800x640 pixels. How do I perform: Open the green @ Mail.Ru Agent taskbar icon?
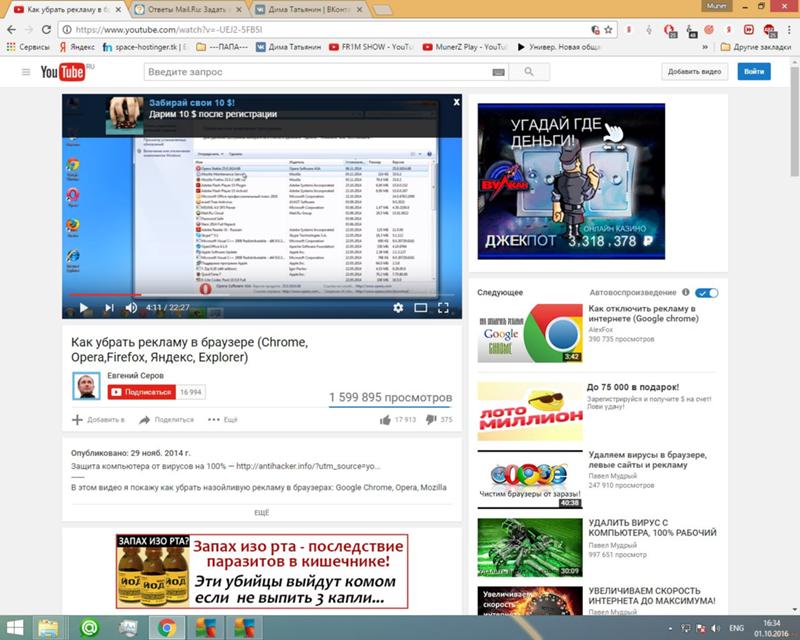[x=89, y=627]
